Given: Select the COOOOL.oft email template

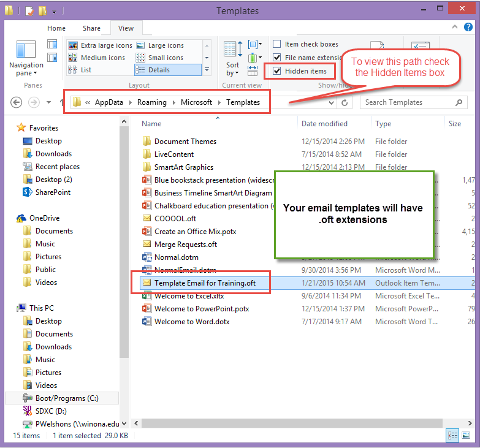Looking at the screenshot, I should coord(175,218).
